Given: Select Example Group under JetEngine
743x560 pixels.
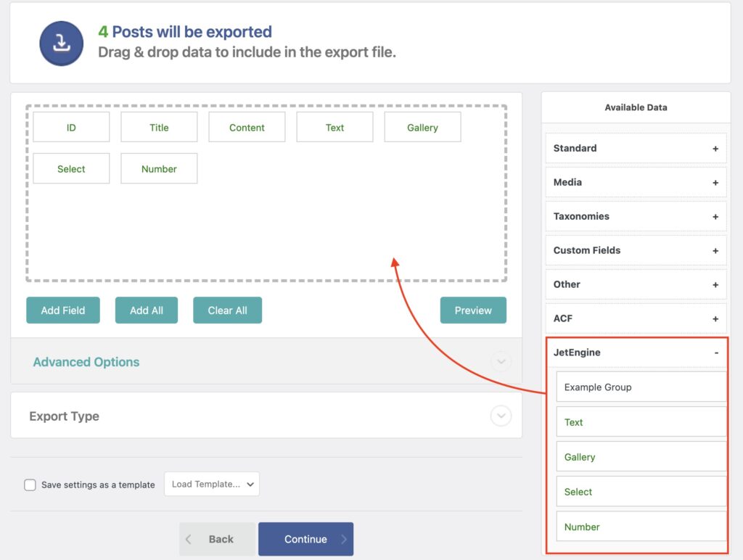Looking at the screenshot, I should pos(641,387).
